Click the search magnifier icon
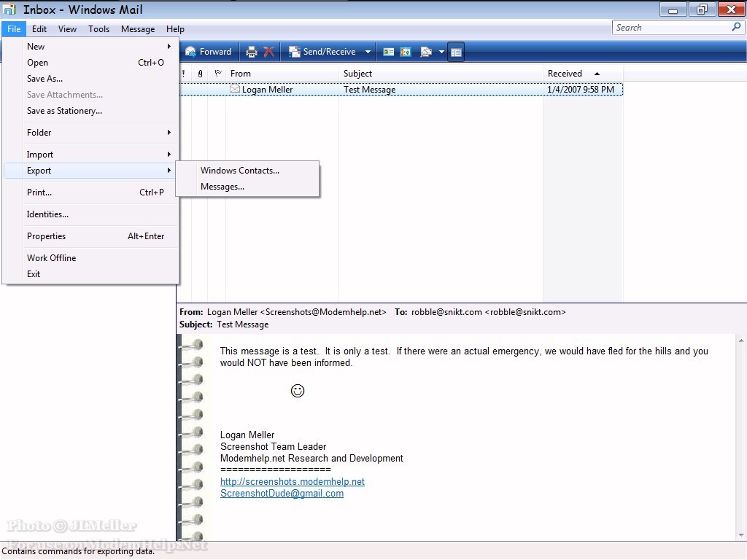747x560 pixels. [x=737, y=27]
